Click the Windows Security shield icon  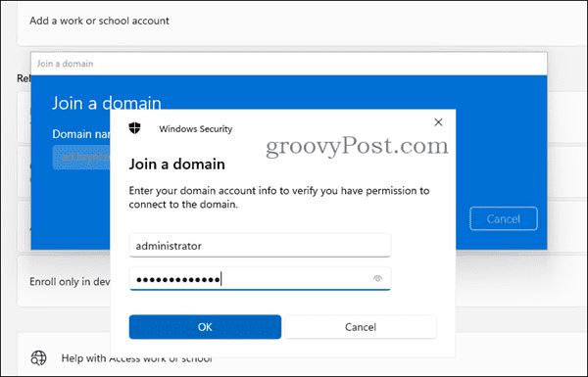coord(134,128)
